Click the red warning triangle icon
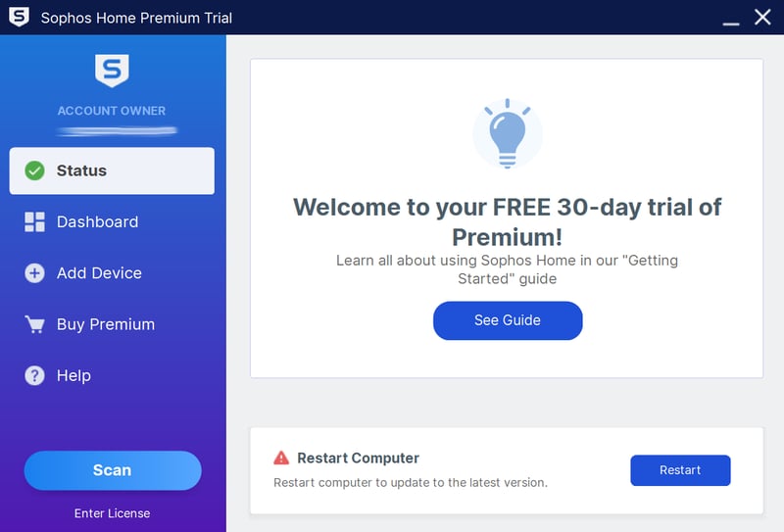This screenshot has height=532, width=784. click(x=281, y=458)
